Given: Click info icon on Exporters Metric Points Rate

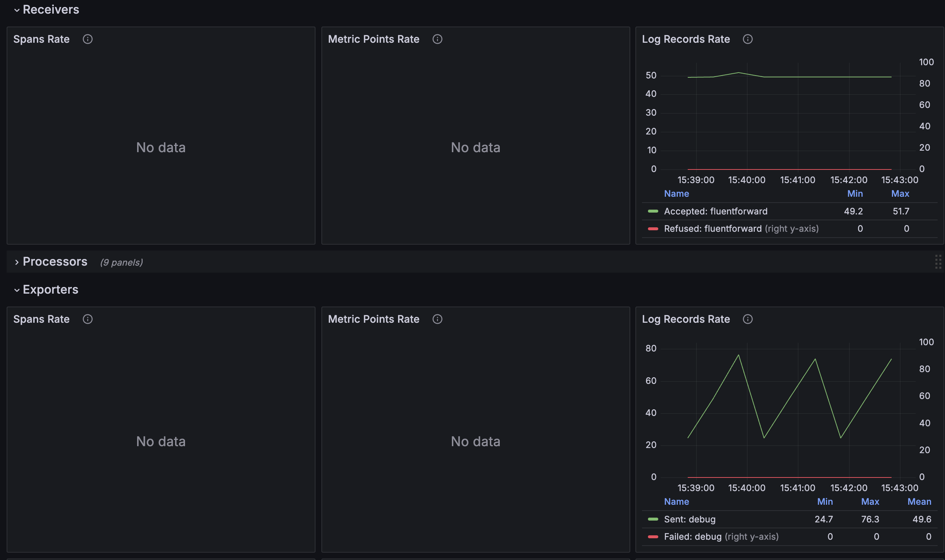Looking at the screenshot, I should (x=437, y=319).
